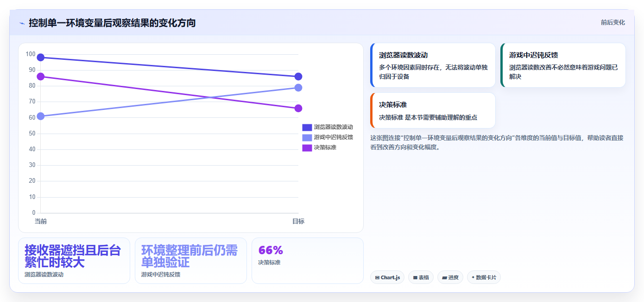Open the 决策标准 info card
The image size is (644, 302).
[433, 110]
